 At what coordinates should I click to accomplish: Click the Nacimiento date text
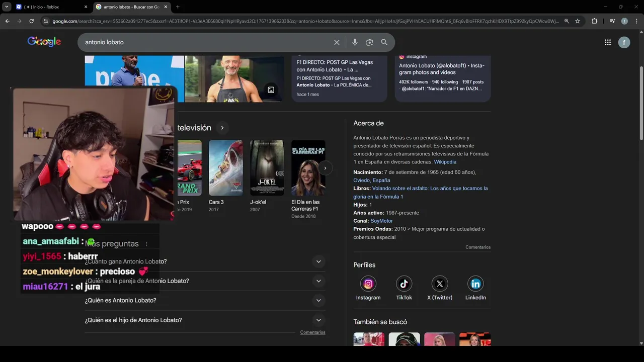415,172
